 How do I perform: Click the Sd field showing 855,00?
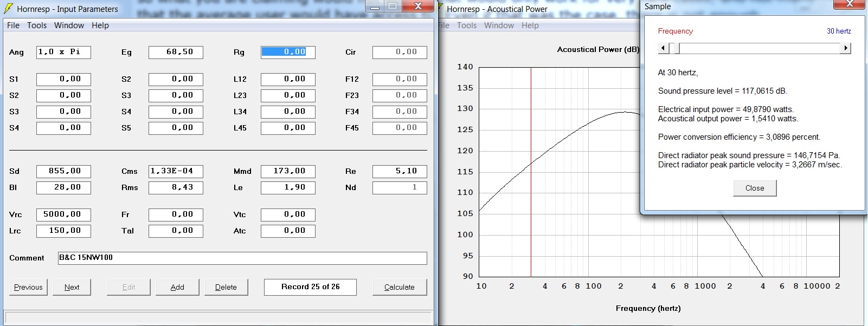tap(63, 171)
